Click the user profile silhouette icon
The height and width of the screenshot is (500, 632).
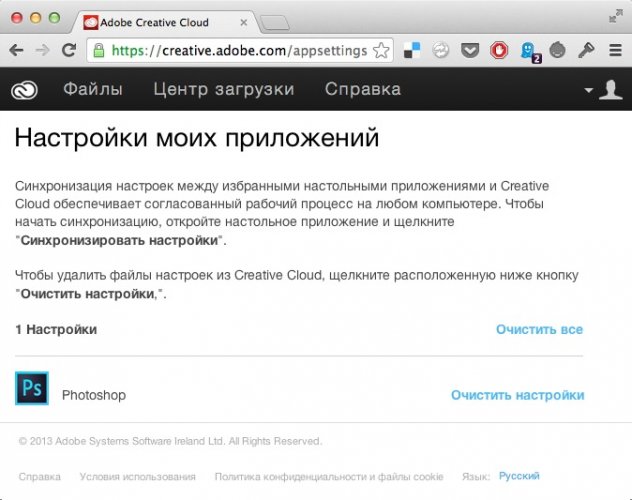(x=611, y=89)
